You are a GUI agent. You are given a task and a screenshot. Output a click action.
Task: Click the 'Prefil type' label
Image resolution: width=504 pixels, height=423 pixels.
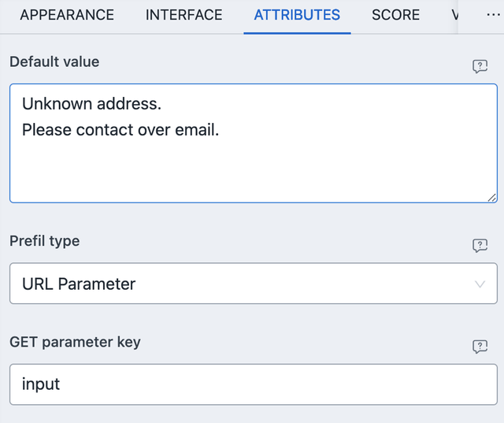[45, 241]
